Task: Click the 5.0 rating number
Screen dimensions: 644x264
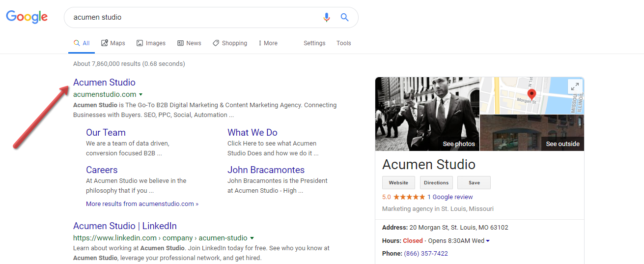Action: (x=387, y=197)
